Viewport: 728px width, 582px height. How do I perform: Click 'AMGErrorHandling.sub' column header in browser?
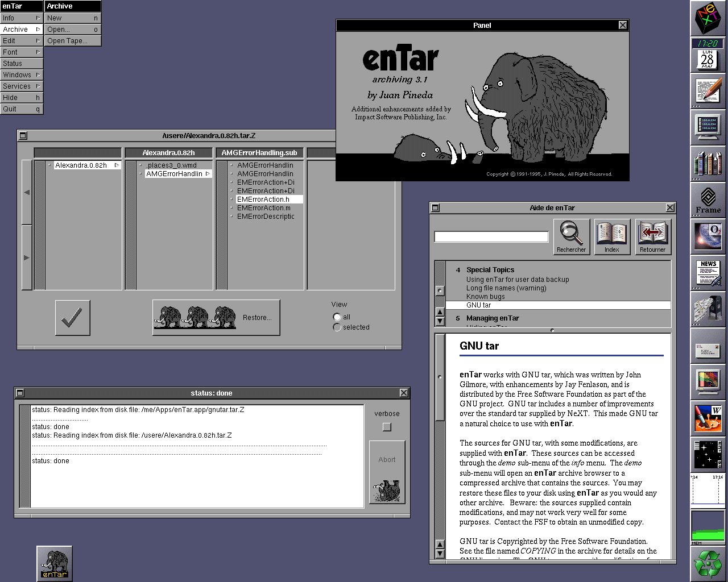pyautogui.click(x=259, y=153)
